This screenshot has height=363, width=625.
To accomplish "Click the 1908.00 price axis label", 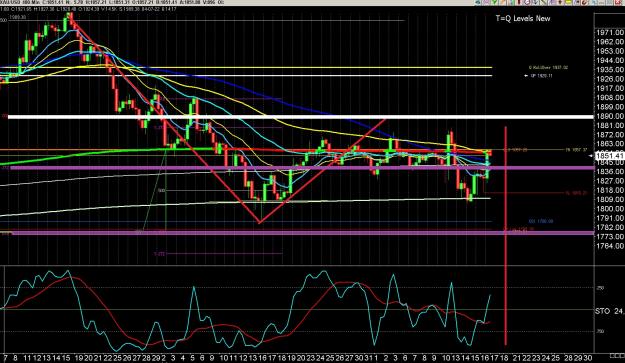I will tap(610, 98).
